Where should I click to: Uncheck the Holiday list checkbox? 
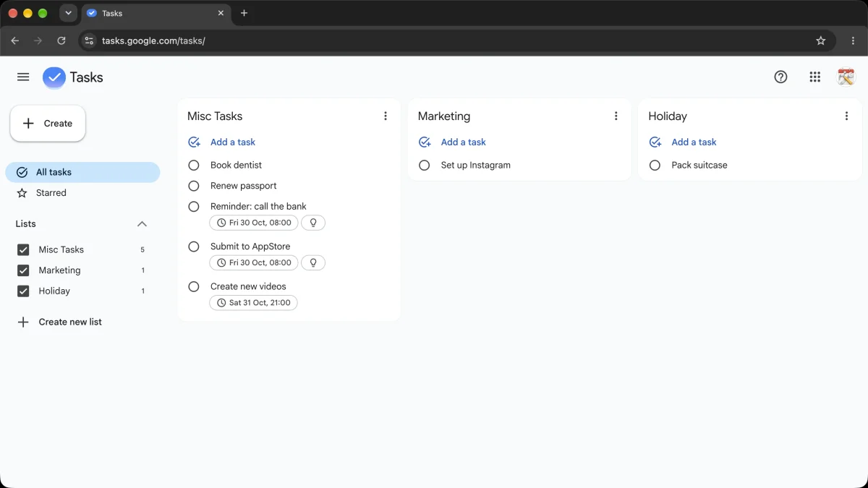[x=23, y=291]
